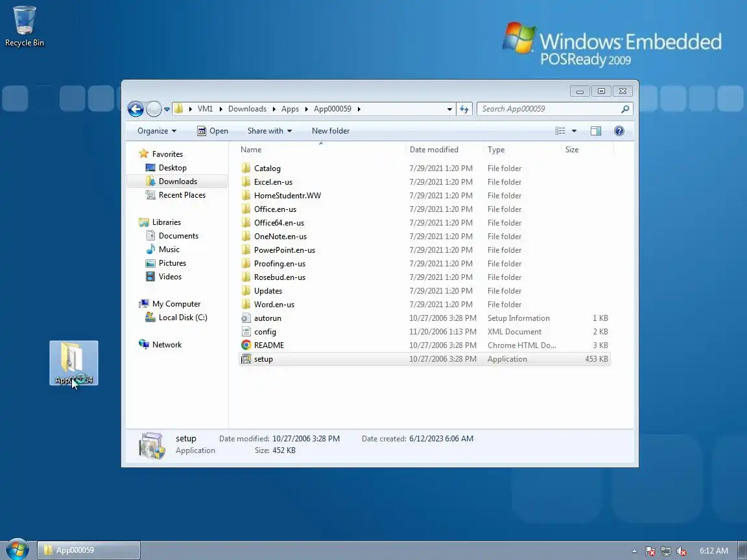The height and width of the screenshot is (560, 747).
Task: Expand arrow after App000059 breadcrumb
Action: [x=359, y=109]
